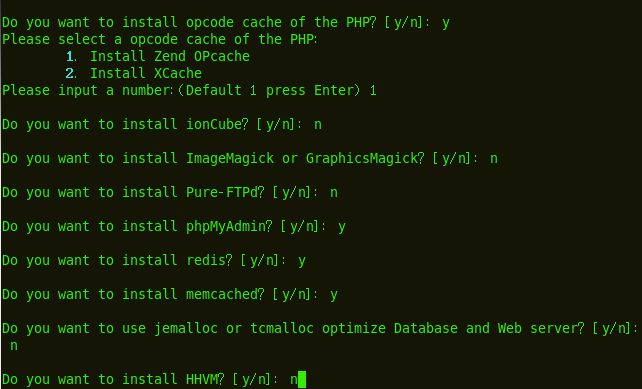
Task: Click 'tcmalloc' in the optimize question
Action: point(282,328)
